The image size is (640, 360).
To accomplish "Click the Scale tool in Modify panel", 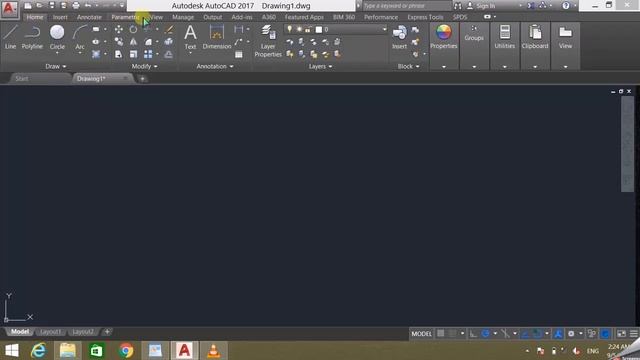I will point(133,54).
